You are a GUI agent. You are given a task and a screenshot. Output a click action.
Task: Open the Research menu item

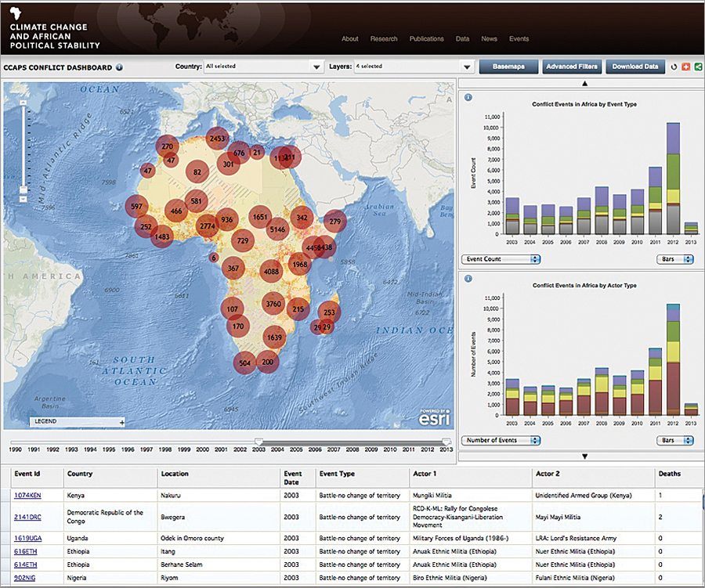(x=384, y=38)
